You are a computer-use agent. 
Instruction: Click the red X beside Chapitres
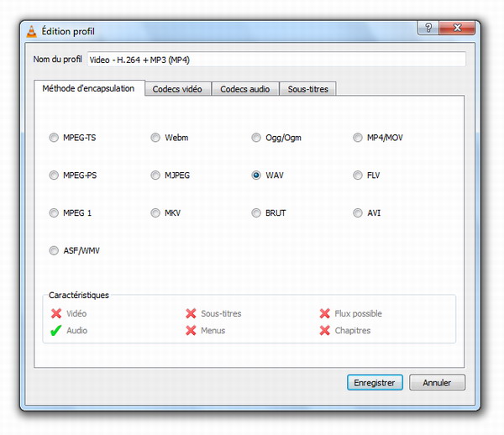[x=324, y=331]
